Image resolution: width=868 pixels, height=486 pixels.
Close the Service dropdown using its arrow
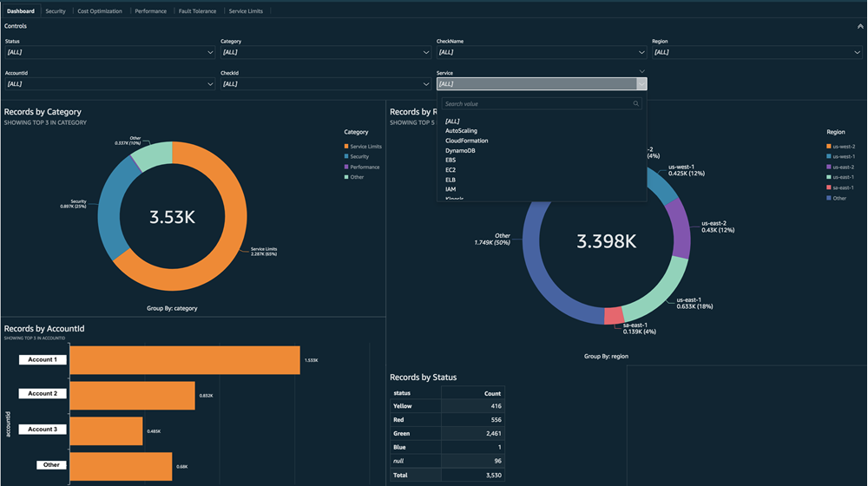click(x=641, y=84)
